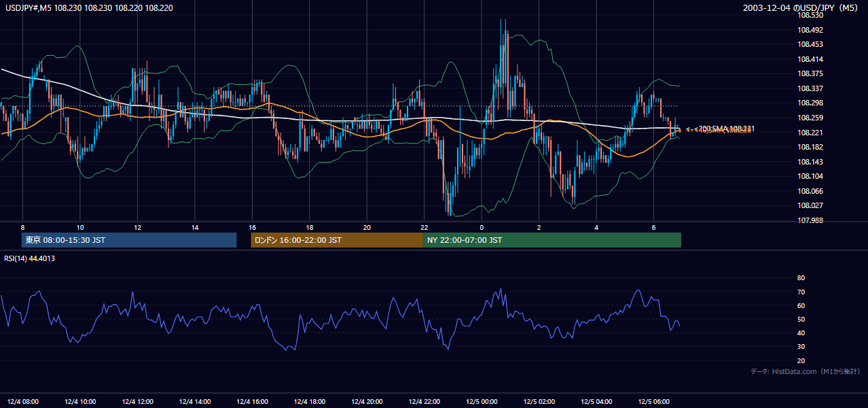Image resolution: width=868 pixels, height=408 pixels.
Task: Click price axis label 107.988
Action: [809, 220]
